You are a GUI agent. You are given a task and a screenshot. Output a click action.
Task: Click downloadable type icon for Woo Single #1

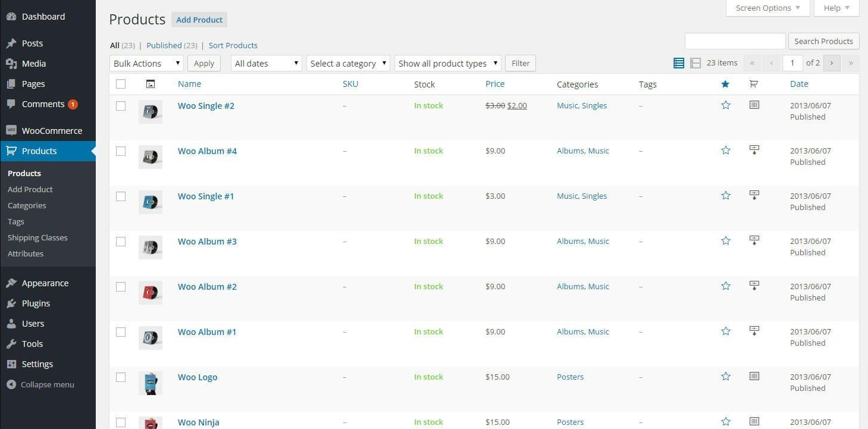click(x=754, y=195)
